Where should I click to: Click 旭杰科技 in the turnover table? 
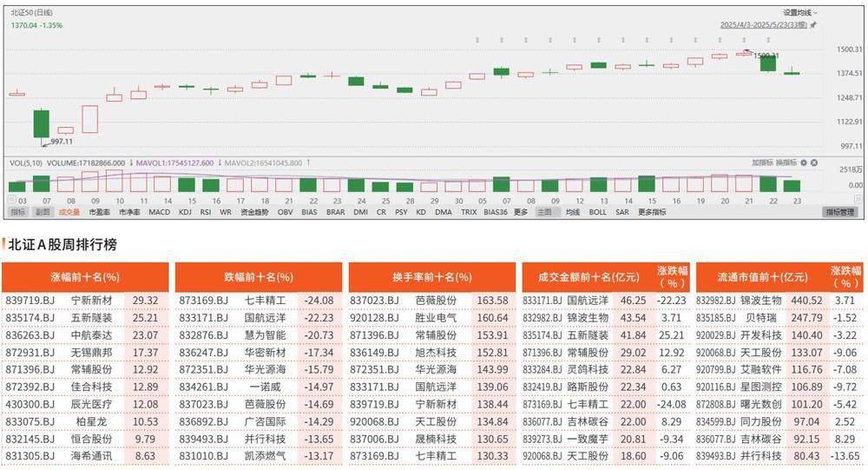click(x=437, y=352)
